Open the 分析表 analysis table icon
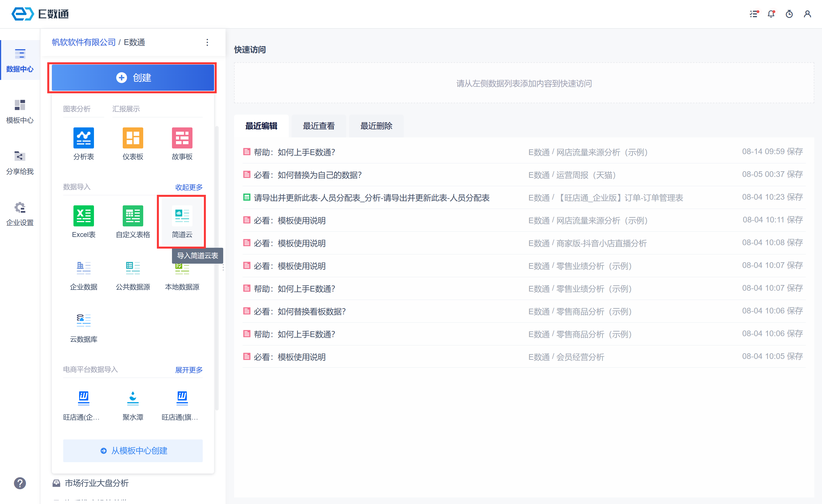This screenshot has height=504, width=822. tap(83, 138)
